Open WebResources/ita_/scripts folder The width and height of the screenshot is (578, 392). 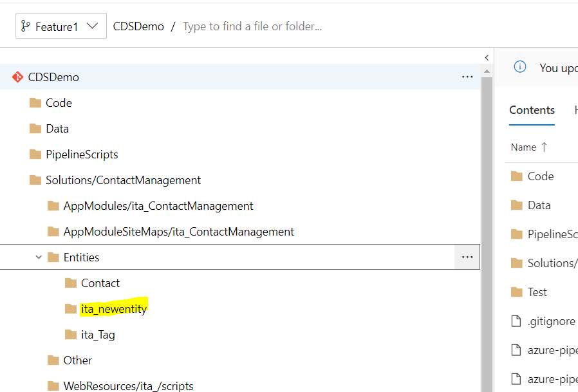click(x=128, y=386)
